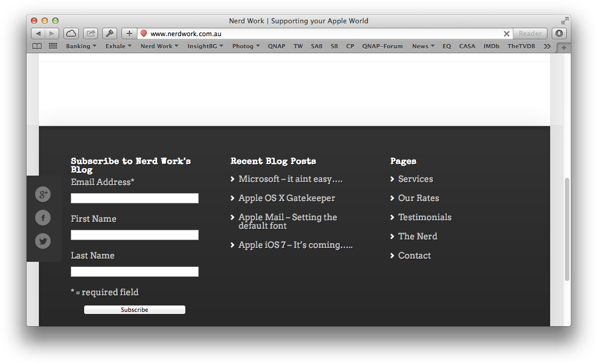Open the QNAP bookmark
This screenshot has height=364, width=597.
click(x=276, y=46)
